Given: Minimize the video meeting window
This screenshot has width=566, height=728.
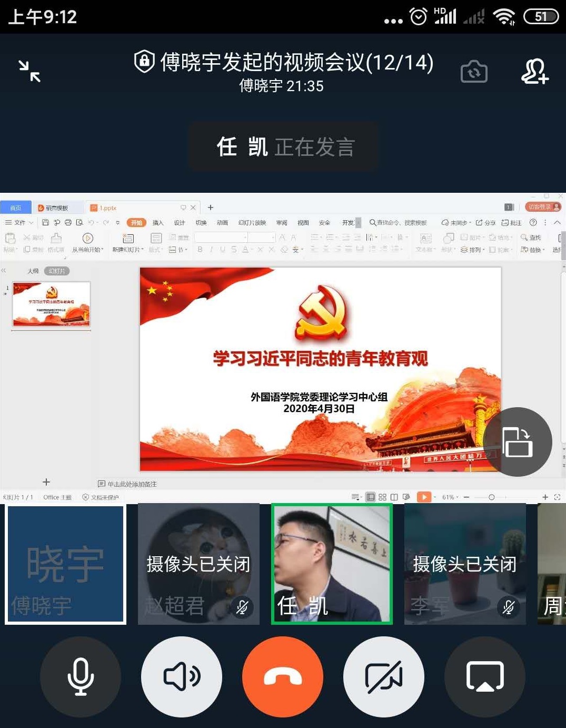Looking at the screenshot, I should [29, 71].
